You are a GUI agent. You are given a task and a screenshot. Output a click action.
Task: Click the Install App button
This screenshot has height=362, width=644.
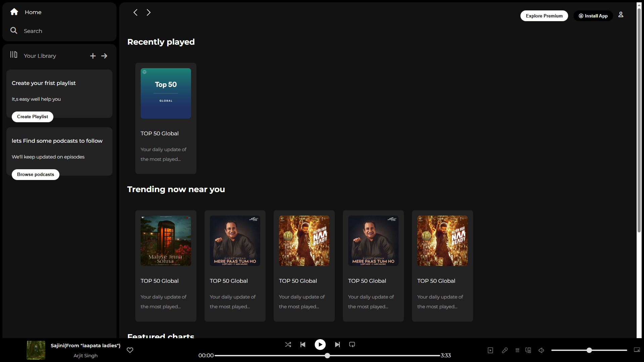(593, 16)
